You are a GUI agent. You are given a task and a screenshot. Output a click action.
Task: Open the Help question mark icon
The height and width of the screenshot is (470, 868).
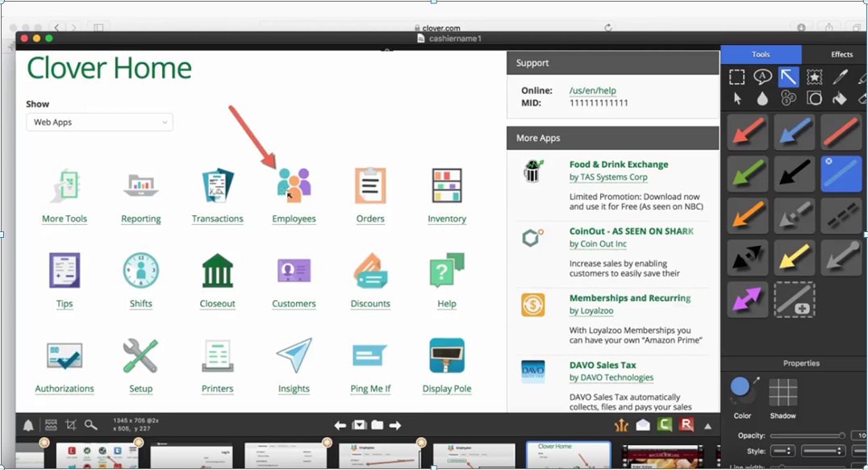(447, 270)
